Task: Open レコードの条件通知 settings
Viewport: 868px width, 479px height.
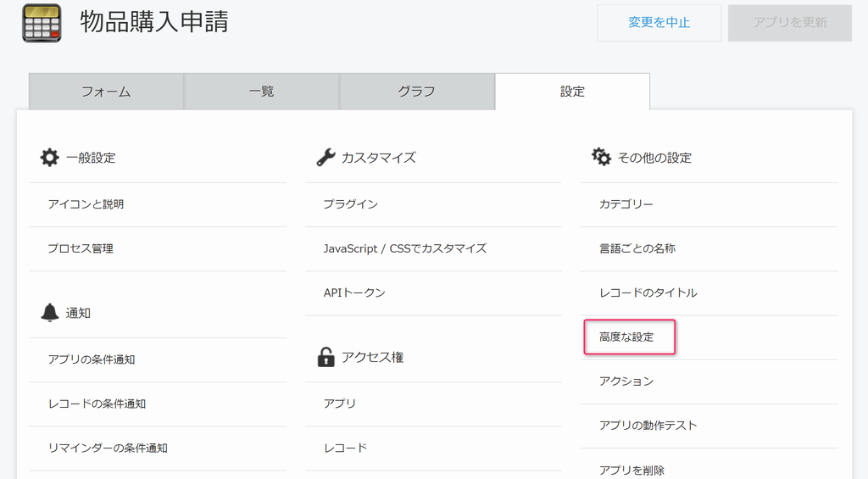Action: click(x=97, y=404)
